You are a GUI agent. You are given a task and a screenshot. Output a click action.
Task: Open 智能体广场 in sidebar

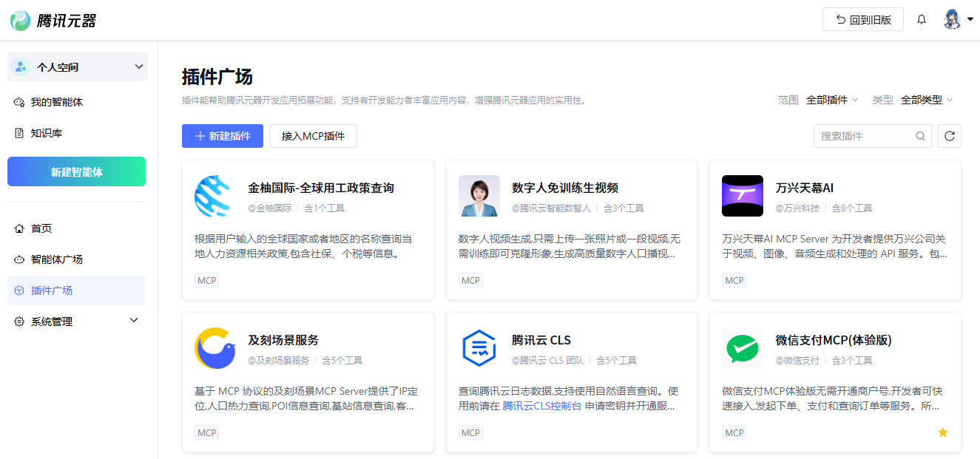pyautogui.click(x=76, y=259)
